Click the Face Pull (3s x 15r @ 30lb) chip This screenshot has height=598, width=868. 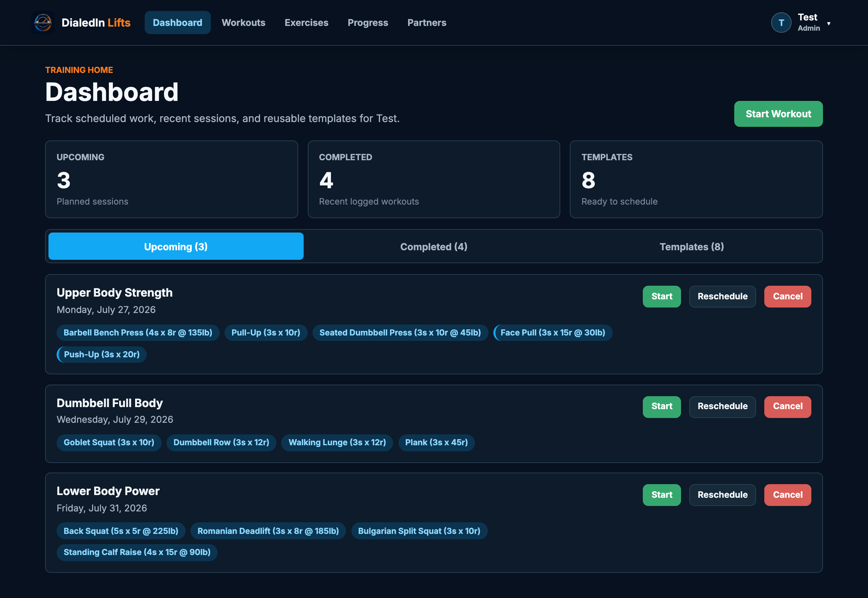pyautogui.click(x=553, y=333)
